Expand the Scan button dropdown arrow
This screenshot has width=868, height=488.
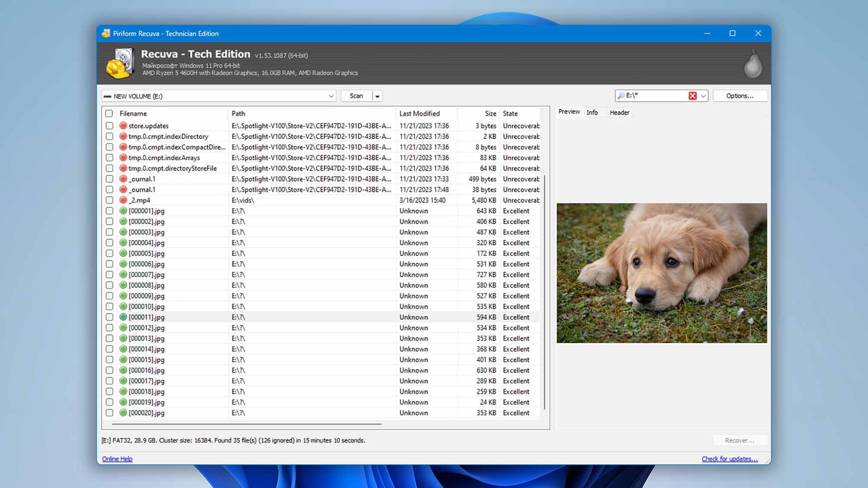coord(377,96)
